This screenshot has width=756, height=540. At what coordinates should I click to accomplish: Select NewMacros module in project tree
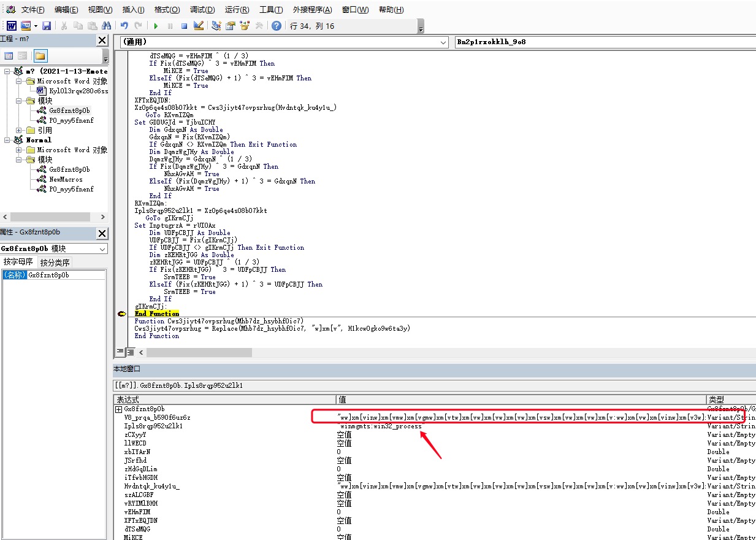(x=66, y=179)
